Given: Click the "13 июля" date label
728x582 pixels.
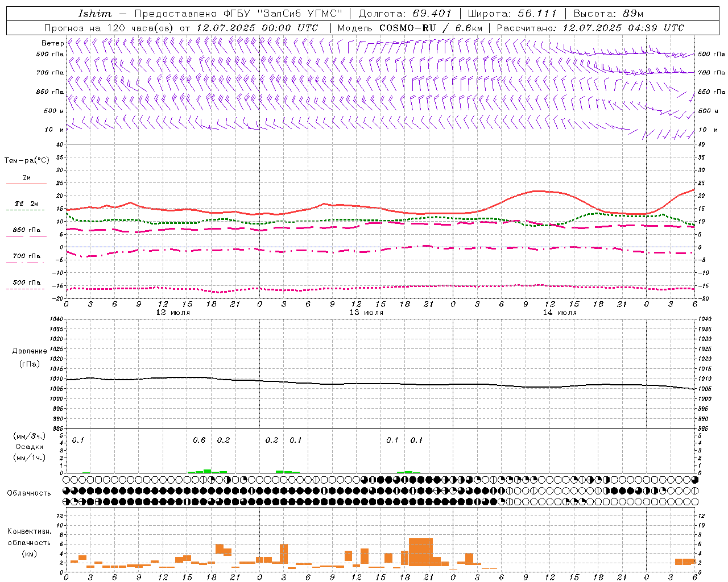Looking at the screenshot, I should click(366, 313).
